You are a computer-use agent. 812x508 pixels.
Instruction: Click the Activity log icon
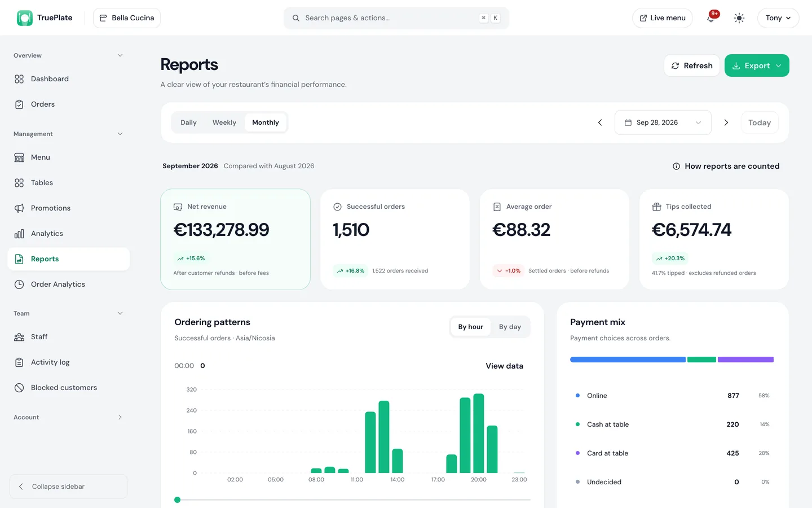pyautogui.click(x=19, y=362)
